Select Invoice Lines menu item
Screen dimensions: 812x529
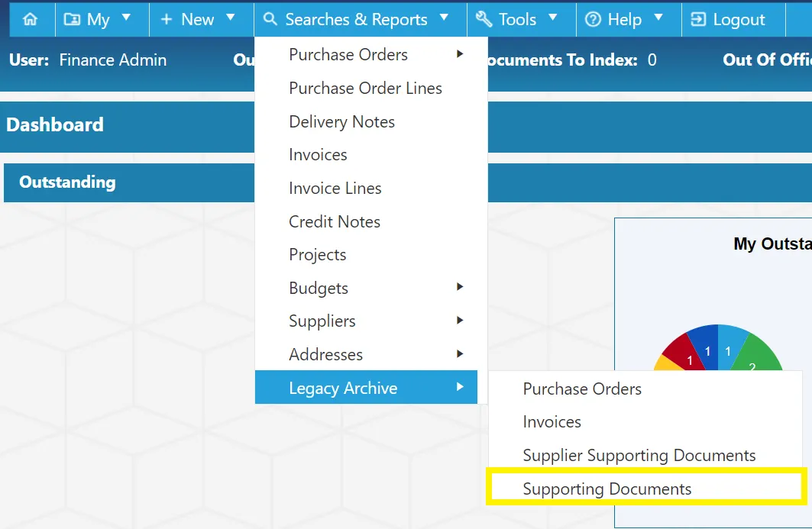(366, 188)
